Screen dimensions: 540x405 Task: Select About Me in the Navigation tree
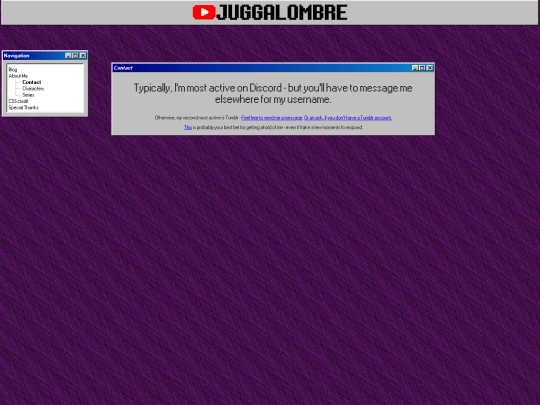click(18, 76)
